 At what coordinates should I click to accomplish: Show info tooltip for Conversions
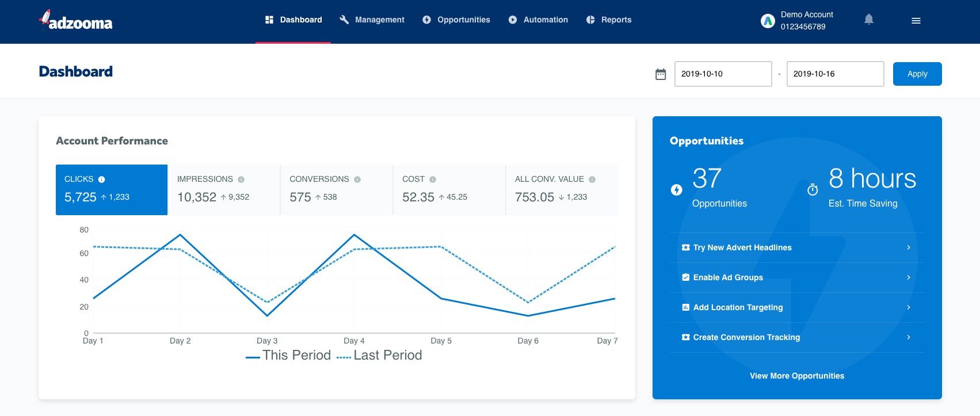[x=357, y=180]
